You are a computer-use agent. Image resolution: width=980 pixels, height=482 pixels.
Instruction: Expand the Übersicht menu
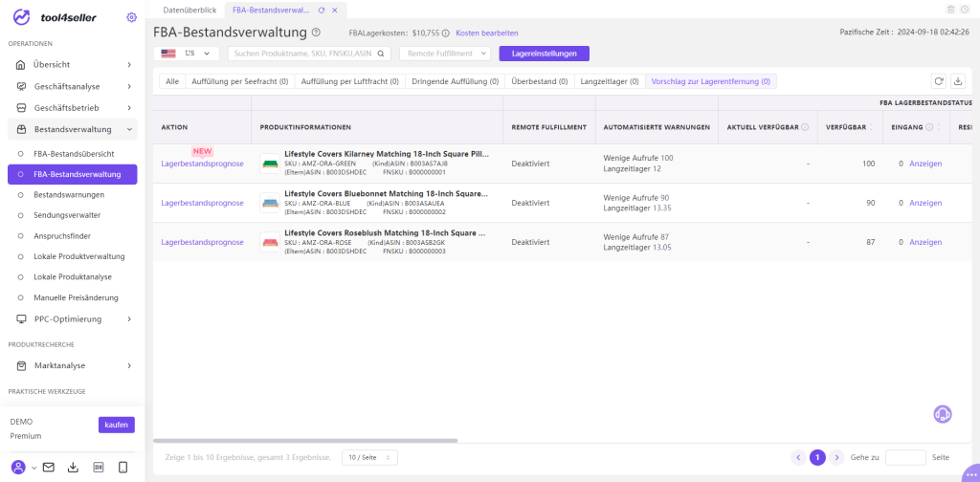pos(73,64)
